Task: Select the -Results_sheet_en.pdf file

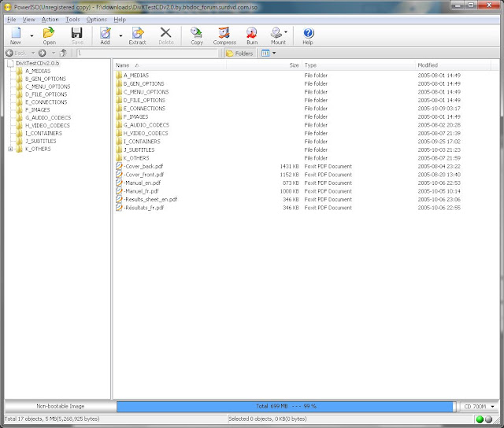Action: pos(150,200)
